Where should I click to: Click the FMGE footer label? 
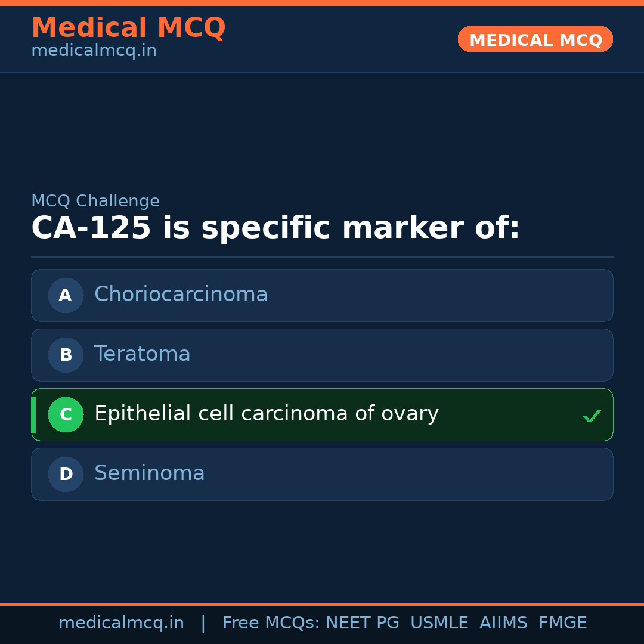(x=562, y=623)
